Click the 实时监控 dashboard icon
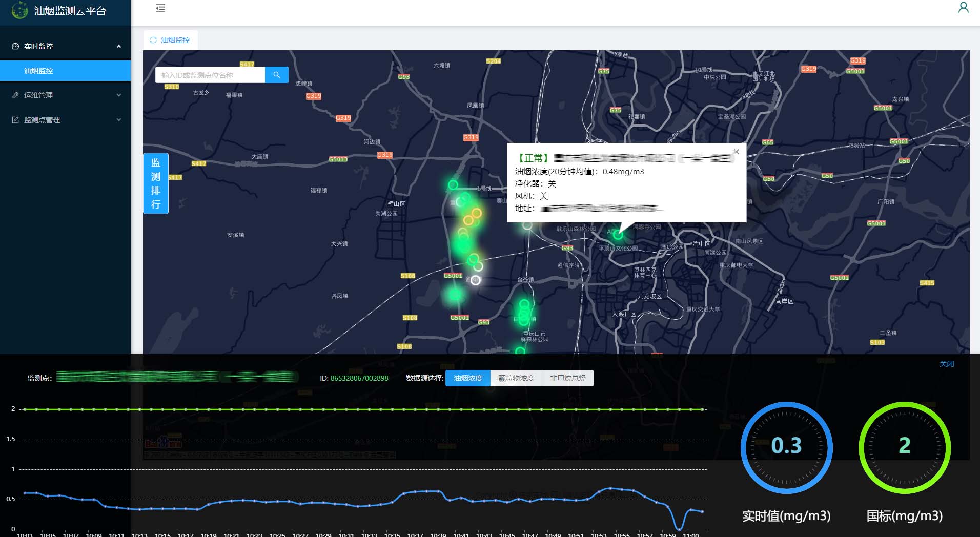Screen dimensions: 980x537 point(15,46)
